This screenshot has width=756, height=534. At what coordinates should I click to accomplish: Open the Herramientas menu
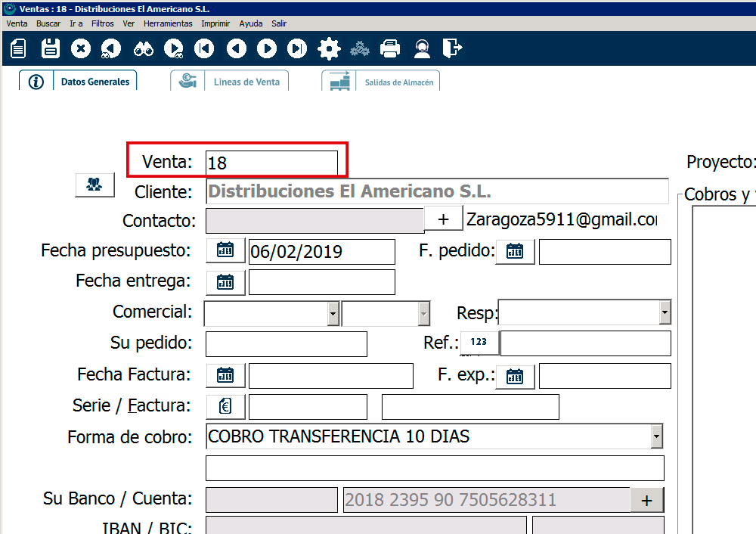click(x=168, y=23)
